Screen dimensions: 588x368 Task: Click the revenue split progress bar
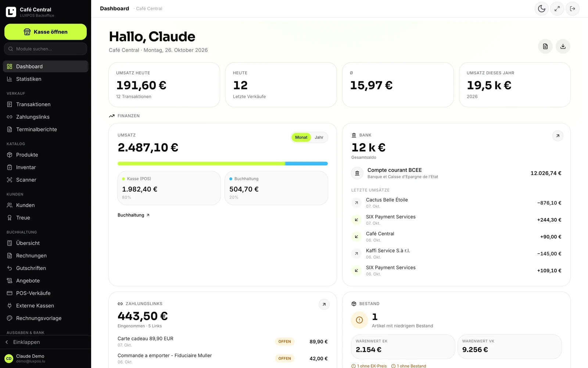point(223,163)
